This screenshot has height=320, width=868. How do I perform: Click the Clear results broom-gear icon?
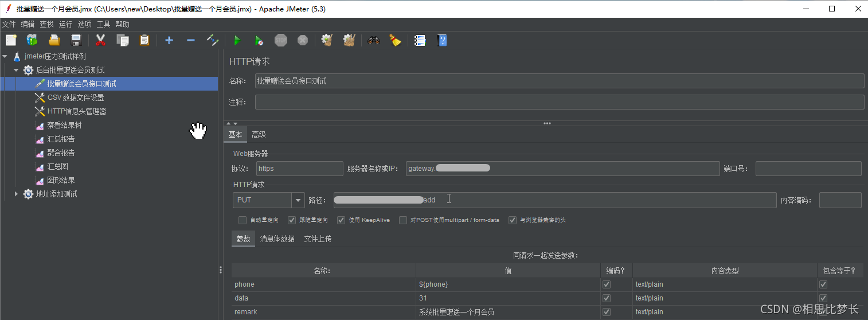tap(327, 40)
